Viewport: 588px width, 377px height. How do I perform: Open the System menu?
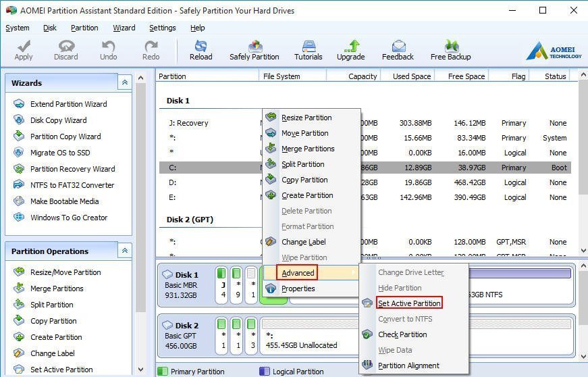[18, 28]
